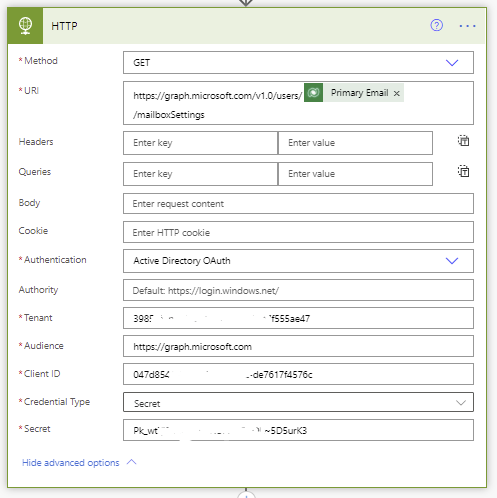Click the Client ID field

[298, 374]
